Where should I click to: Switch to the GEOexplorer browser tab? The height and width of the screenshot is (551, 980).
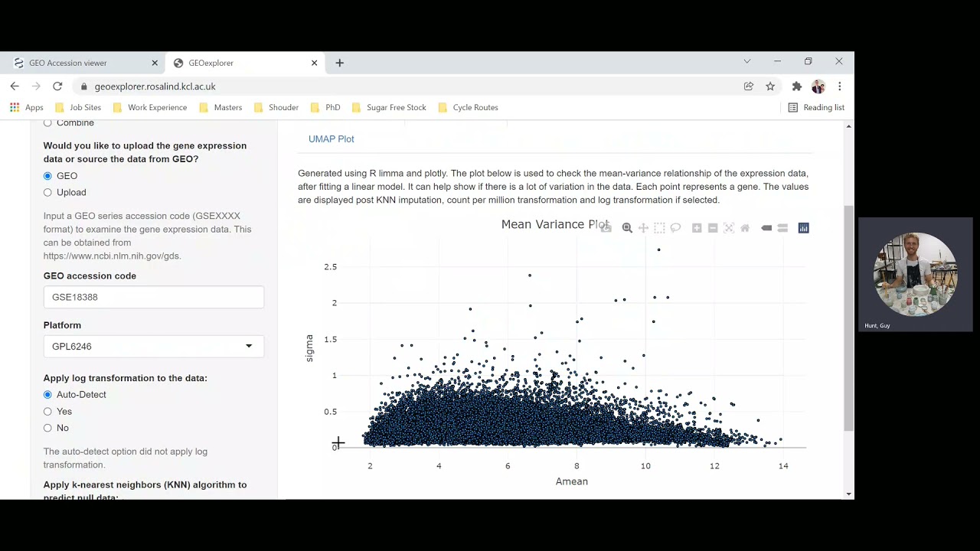[x=245, y=63]
